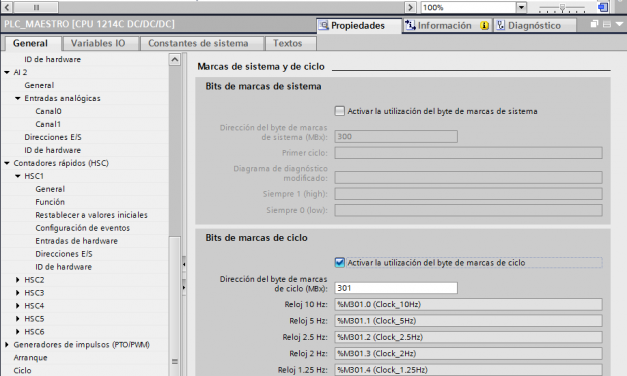627x376 pixels.
Task: Select Entradas de hardware item
Action: tap(77, 241)
